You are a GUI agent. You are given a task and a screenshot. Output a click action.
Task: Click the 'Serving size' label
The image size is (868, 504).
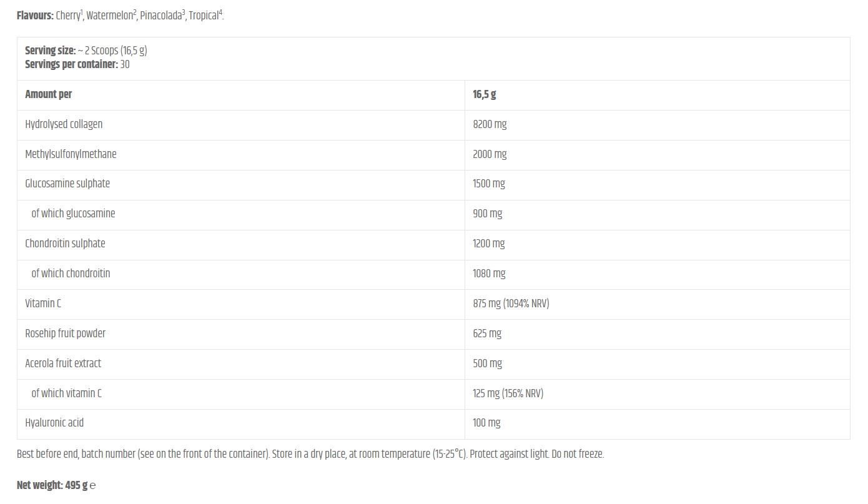(50, 51)
